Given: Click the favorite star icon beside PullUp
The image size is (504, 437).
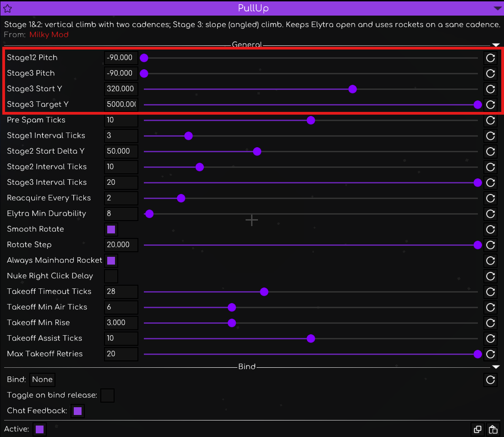Looking at the screenshot, I should pos(7,8).
